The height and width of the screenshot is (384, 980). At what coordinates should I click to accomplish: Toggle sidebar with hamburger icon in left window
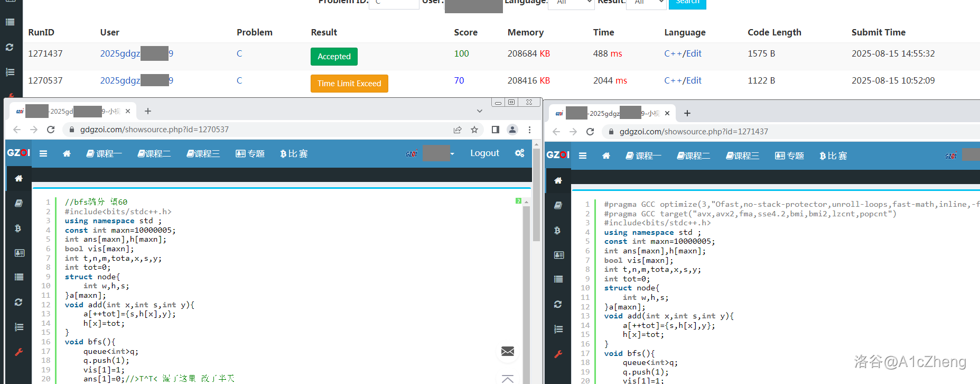pos(43,153)
